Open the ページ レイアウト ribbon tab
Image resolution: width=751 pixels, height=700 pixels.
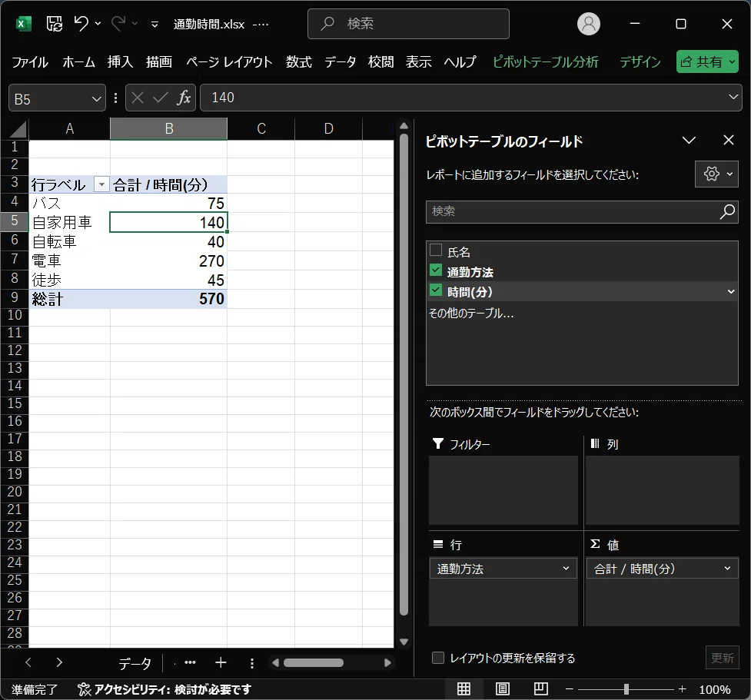(229, 61)
